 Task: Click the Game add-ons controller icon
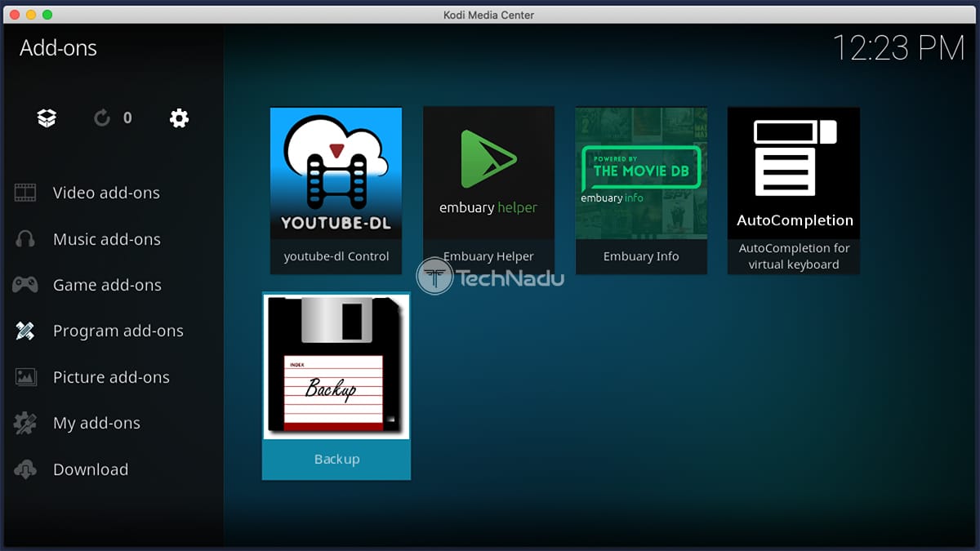pyautogui.click(x=25, y=285)
